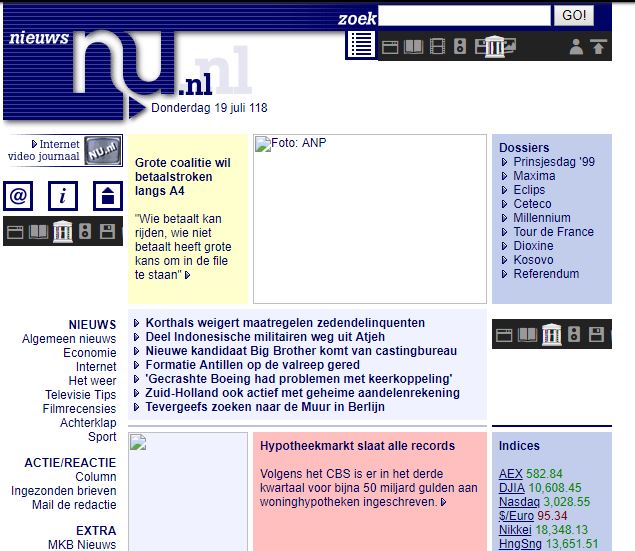Open Filmrecensies
Image resolution: width=635 pixels, height=551 pixels.
79,409
